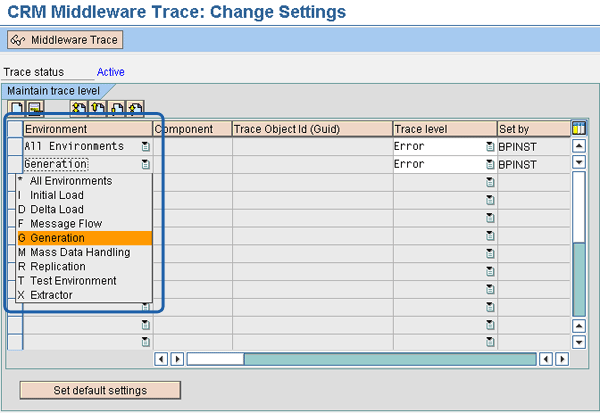The image size is (600, 413).
Task: Click the first page navigation icon
Action: (77, 107)
